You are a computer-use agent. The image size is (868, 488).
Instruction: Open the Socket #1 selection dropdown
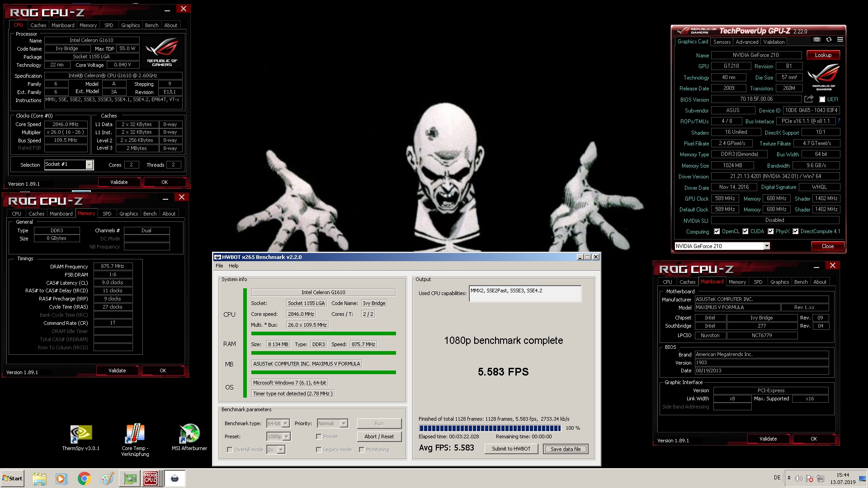[89, 165]
